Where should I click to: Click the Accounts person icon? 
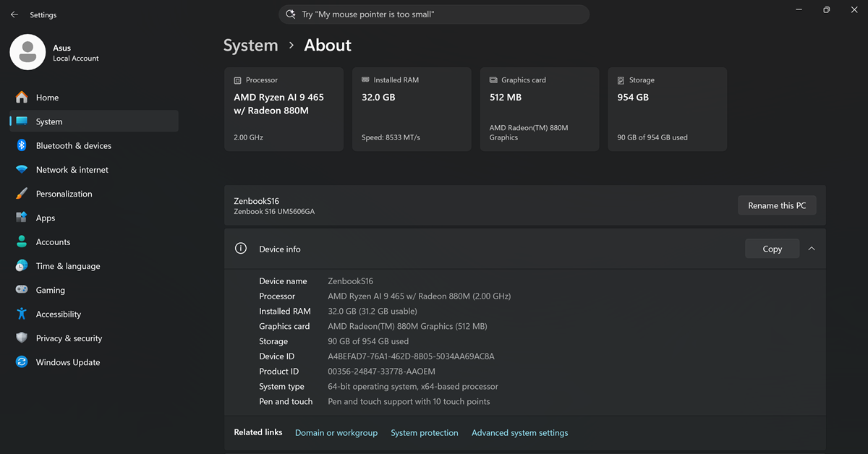pyautogui.click(x=22, y=241)
